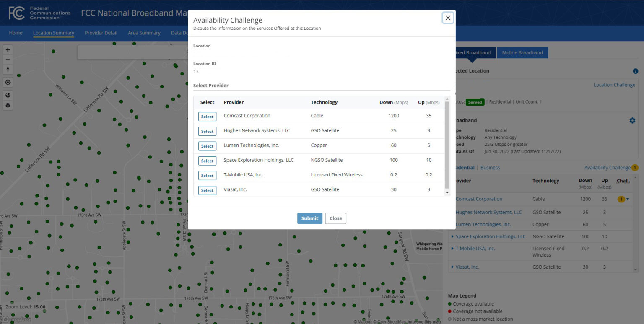Image resolution: width=644 pixels, height=324 pixels.
Task: Open Lumen Technologies link in side panel
Action: click(483, 224)
